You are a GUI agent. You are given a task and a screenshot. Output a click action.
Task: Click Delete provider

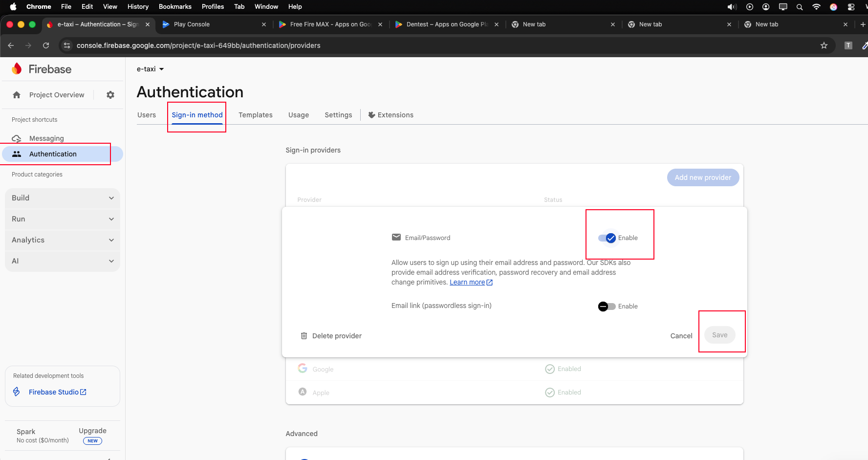331,336
